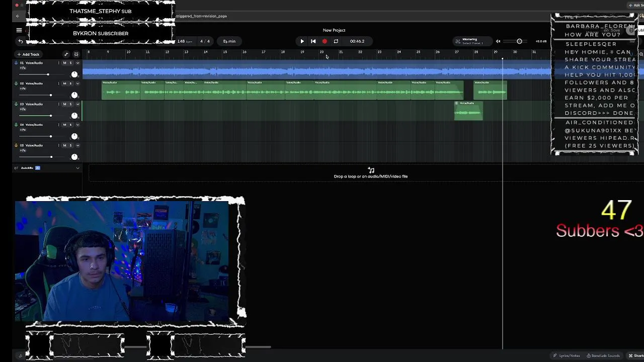Screen dimensions: 644x362
Task: Adjust the master volume slider
Action: (519, 41)
